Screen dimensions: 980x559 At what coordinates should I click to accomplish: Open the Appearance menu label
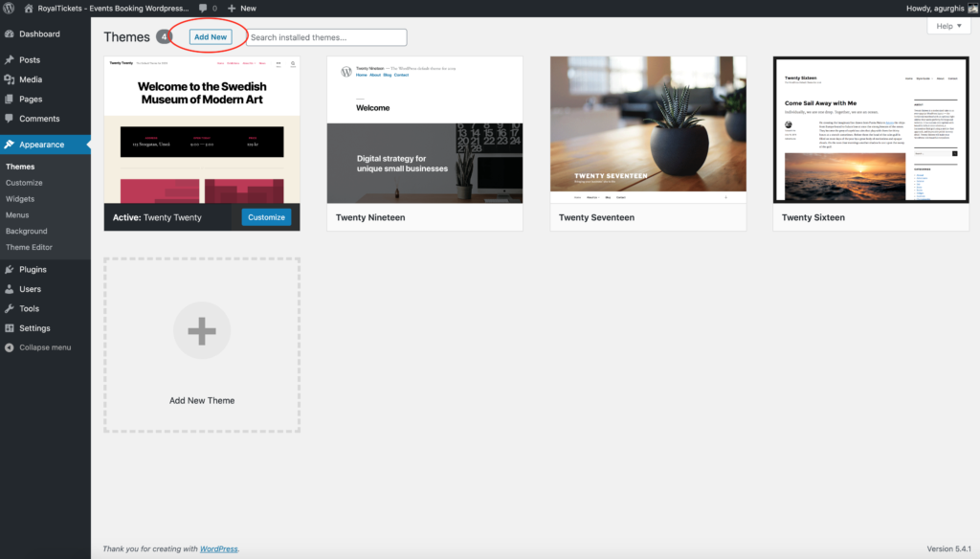pyautogui.click(x=41, y=145)
